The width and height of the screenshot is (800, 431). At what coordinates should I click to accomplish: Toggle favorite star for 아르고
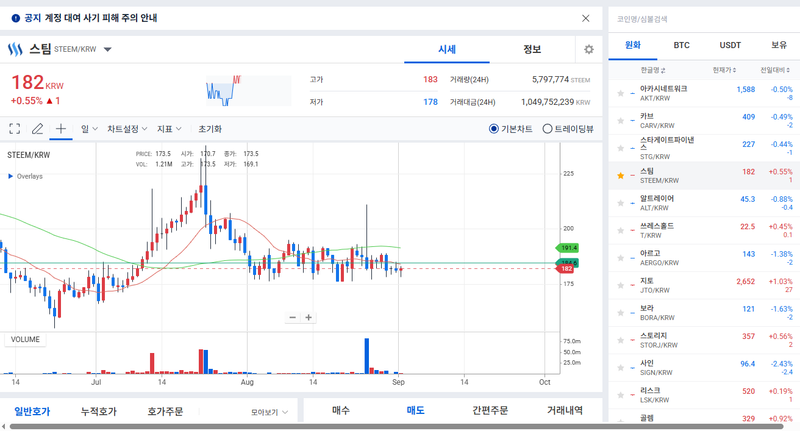[620, 258]
